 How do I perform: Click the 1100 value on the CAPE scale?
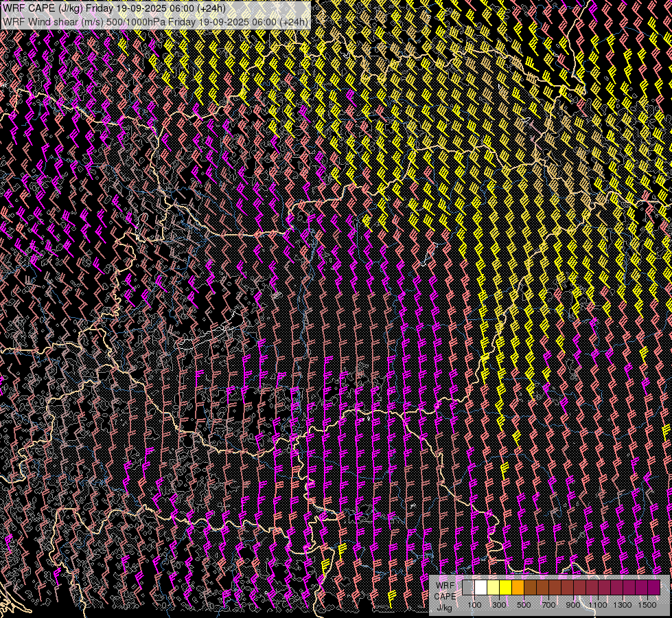pos(598,605)
